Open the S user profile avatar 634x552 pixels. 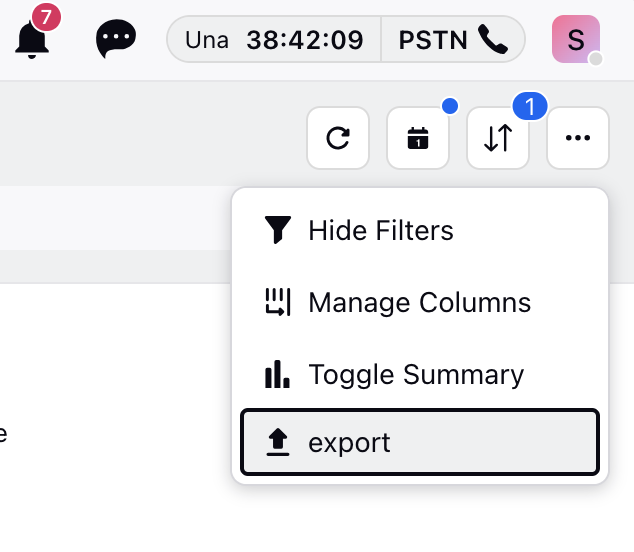pyautogui.click(x=576, y=39)
